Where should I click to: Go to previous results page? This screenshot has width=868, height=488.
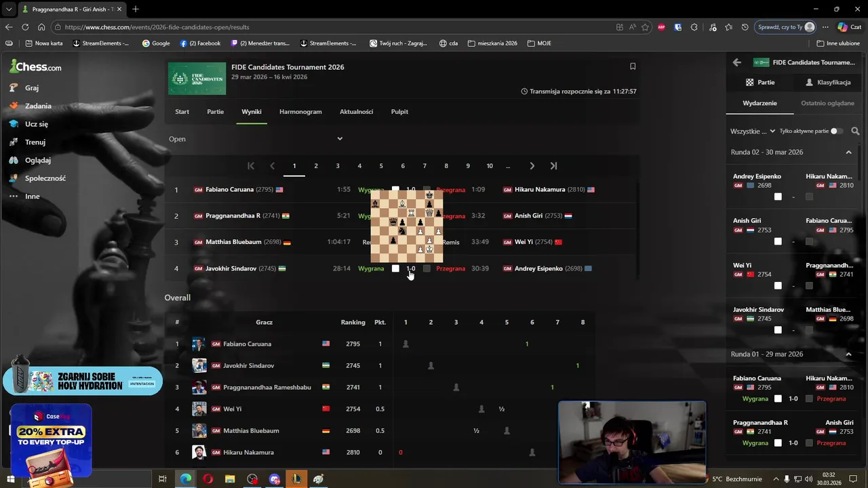(x=272, y=165)
